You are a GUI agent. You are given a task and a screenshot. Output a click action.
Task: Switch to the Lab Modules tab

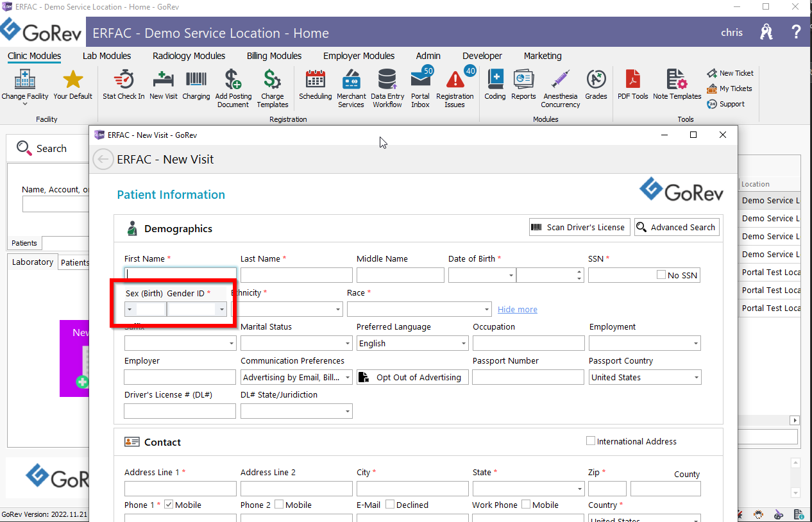point(107,56)
